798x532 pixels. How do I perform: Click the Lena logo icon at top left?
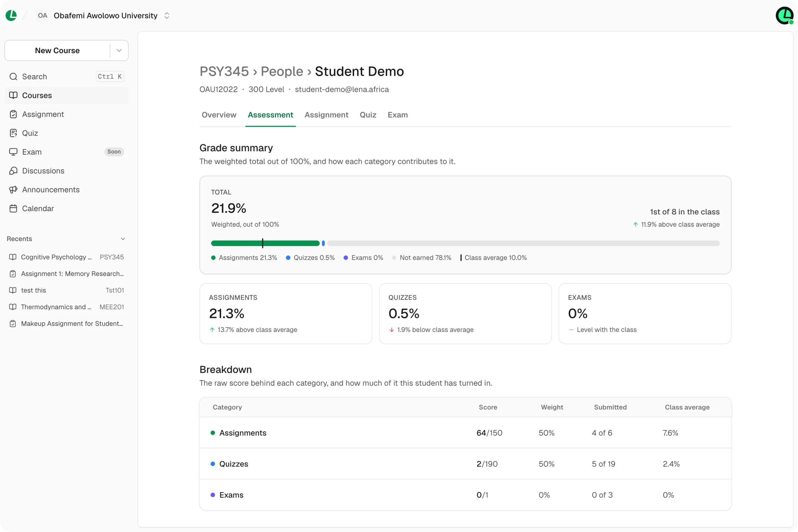[x=11, y=15]
